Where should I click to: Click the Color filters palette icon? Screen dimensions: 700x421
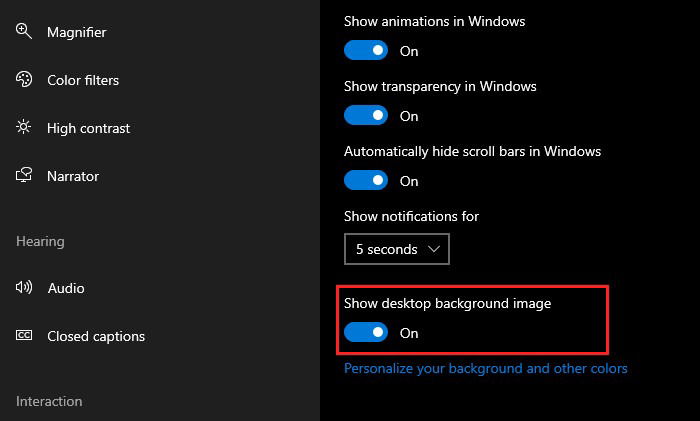coord(24,79)
